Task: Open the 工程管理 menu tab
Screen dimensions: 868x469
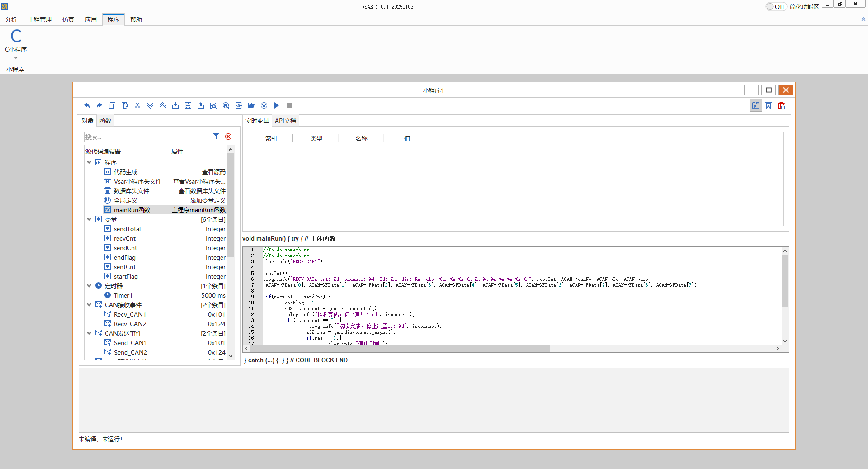Action: (x=40, y=19)
